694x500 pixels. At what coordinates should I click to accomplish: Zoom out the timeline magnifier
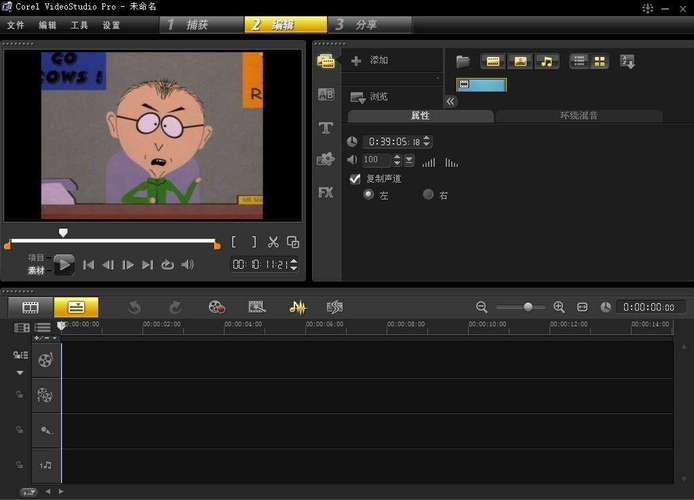coord(482,307)
